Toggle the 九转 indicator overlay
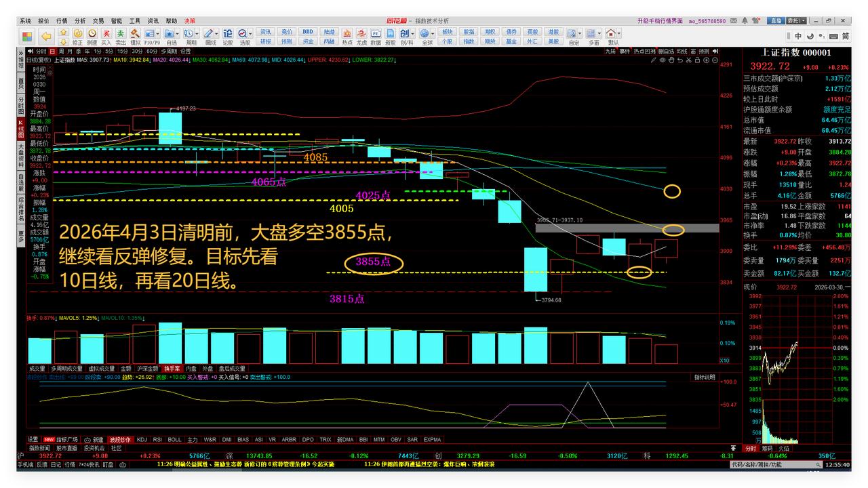This screenshot has height=488, width=868. click(610, 51)
